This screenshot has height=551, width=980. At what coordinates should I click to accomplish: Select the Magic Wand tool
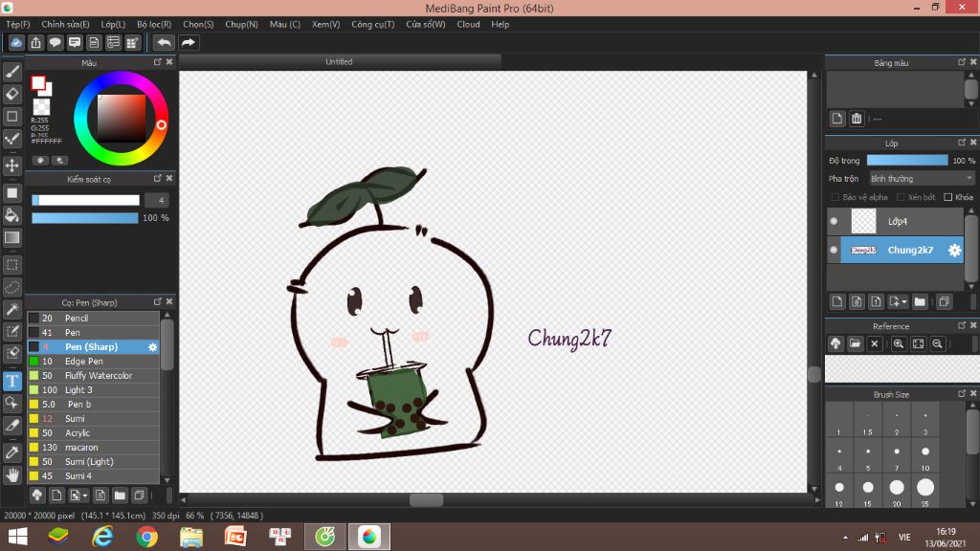tap(11, 309)
